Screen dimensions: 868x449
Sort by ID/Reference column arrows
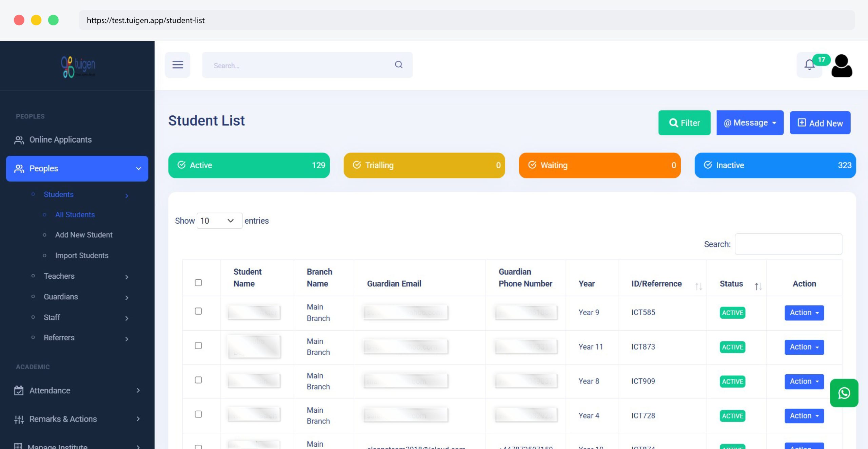698,286
